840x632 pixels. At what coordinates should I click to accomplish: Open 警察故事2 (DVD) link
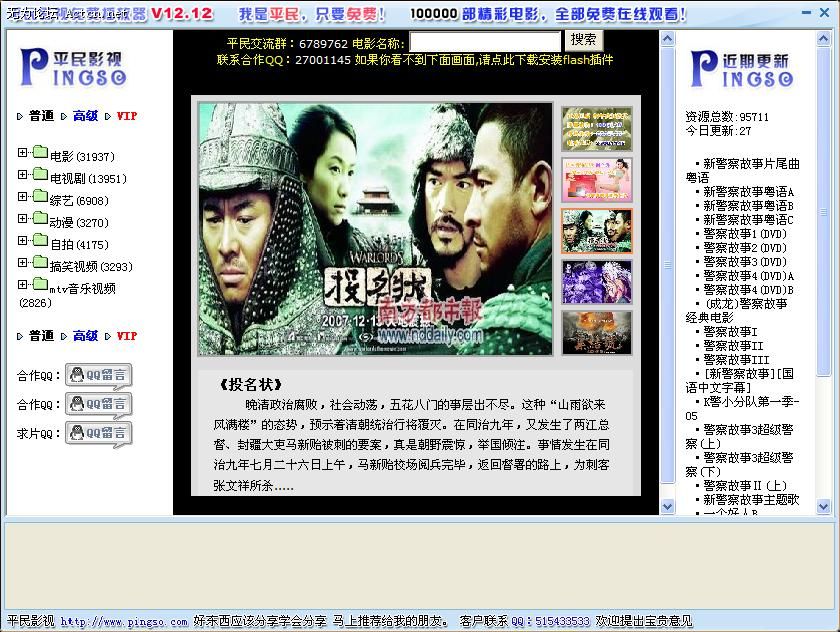(x=745, y=248)
